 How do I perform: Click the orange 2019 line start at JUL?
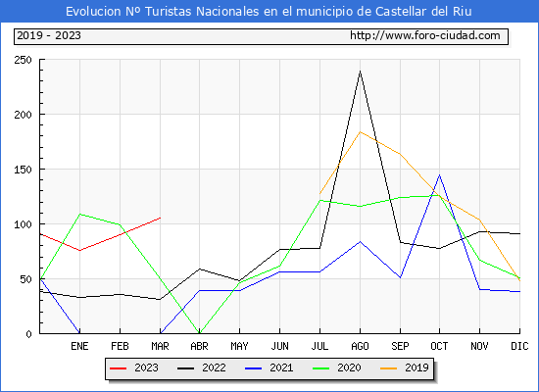(x=319, y=194)
